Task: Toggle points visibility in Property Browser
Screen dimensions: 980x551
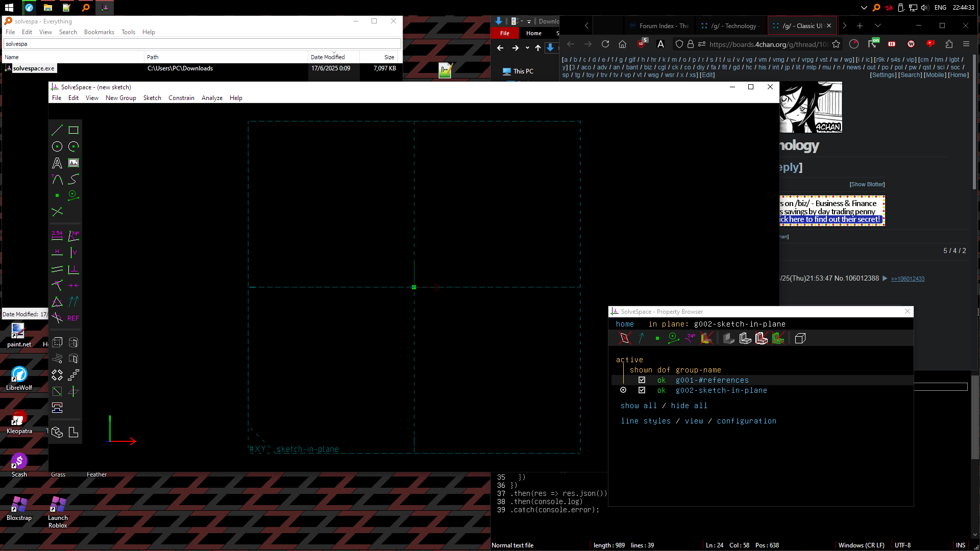Action: pos(657,338)
